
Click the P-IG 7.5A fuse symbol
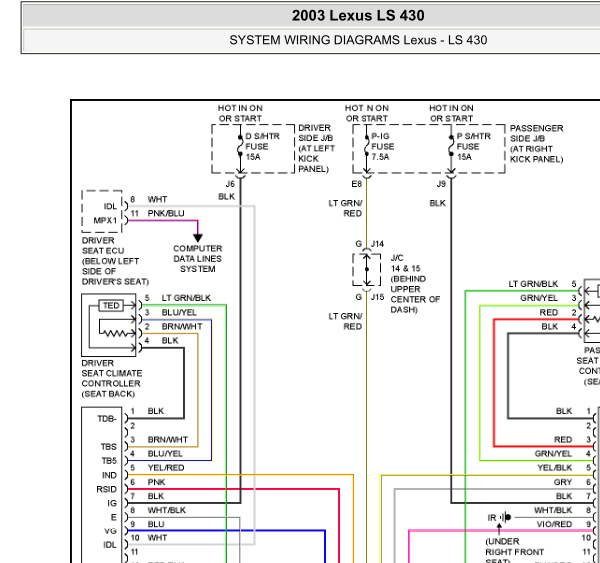367,146
